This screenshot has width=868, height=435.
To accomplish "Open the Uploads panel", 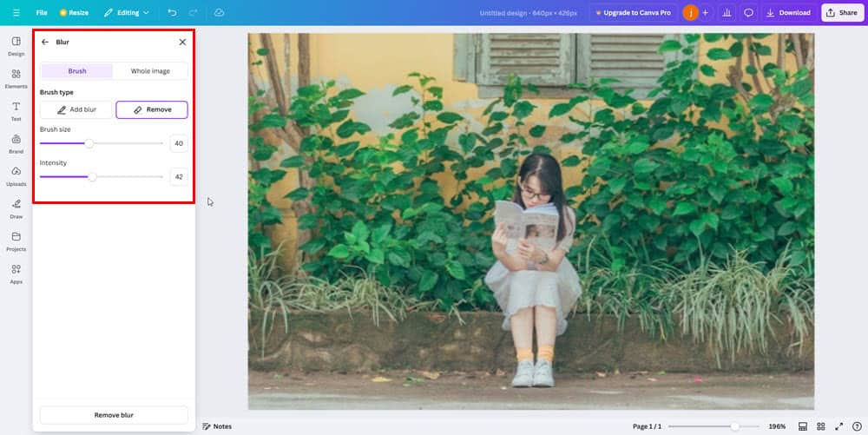I will point(16,176).
